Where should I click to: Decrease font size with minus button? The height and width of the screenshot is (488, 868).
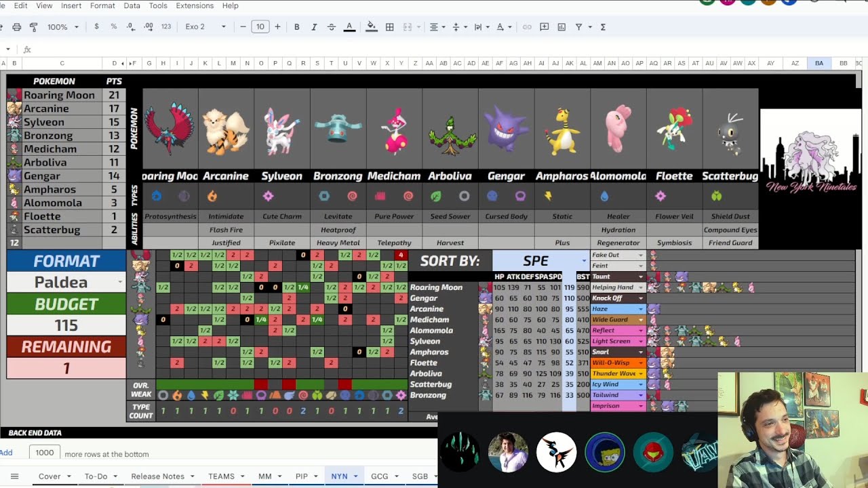tap(243, 27)
